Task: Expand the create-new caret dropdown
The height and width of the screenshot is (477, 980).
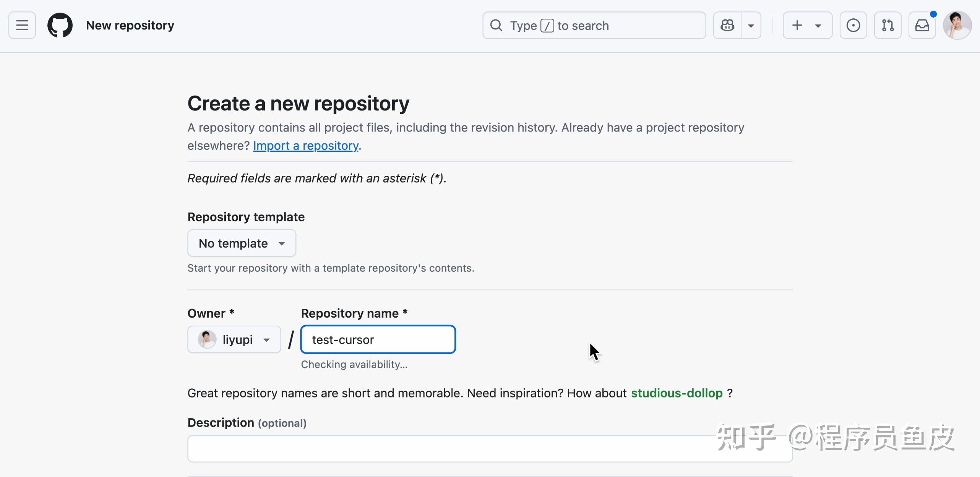Action: (x=818, y=25)
